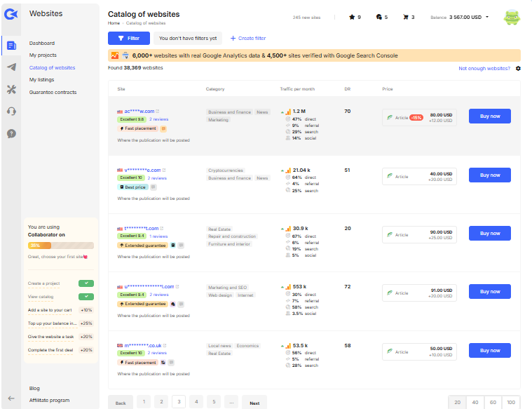The image size is (532, 409).
Task: Open My projects in sidebar
Action: (x=43, y=55)
